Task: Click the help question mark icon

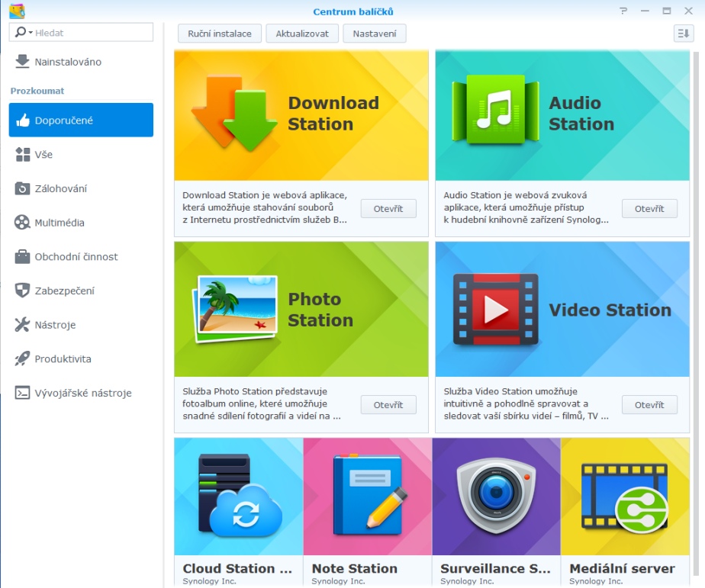Action: (x=623, y=11)
